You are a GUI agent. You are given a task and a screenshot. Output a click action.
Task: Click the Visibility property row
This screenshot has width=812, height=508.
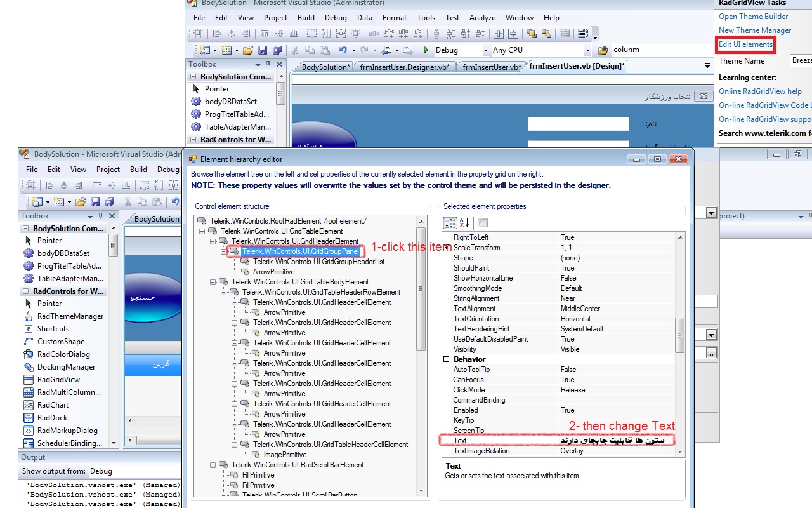[559, 349]
